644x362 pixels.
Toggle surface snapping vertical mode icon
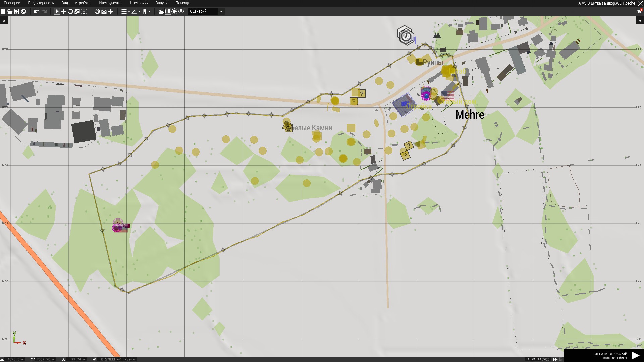click(111, 11)
